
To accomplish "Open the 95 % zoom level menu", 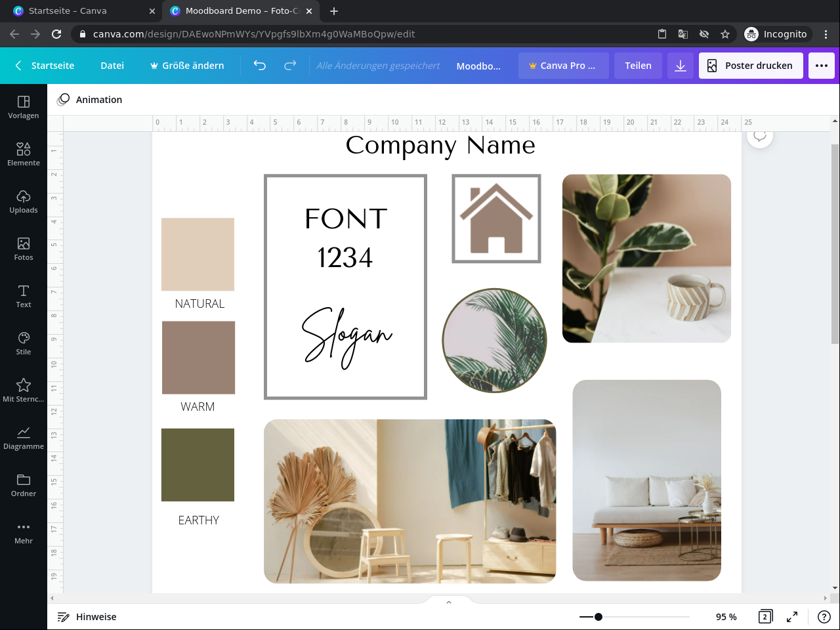I will click(726, 617).
